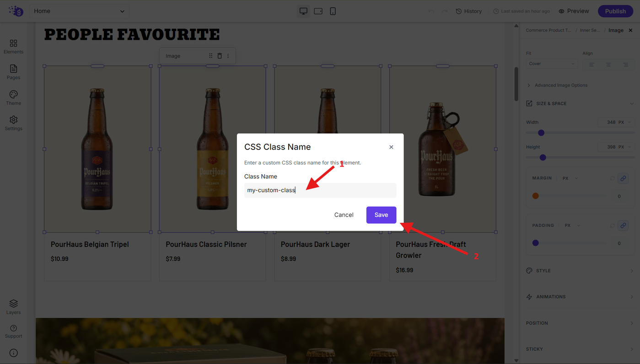Screen dimensions: 640x364
Task: Select the left align option
Action: (591, 64)
